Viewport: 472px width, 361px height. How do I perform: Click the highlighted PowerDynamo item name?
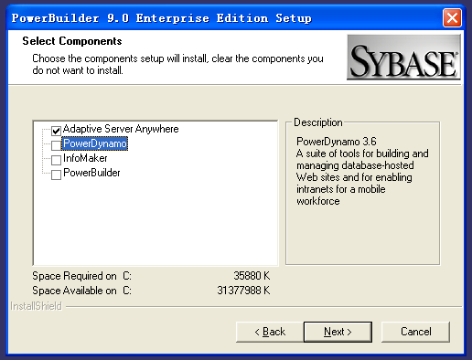95,144
